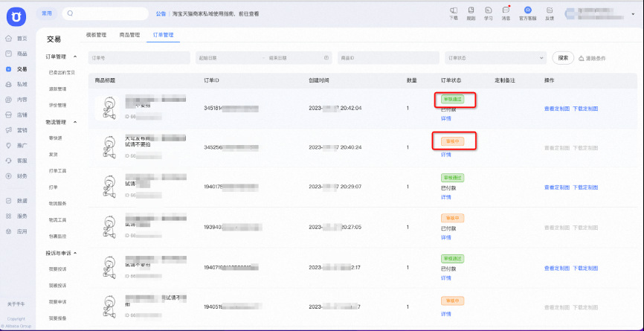
Task: Open 退款管理 in submenu
Action: click(x=57, y=89)
